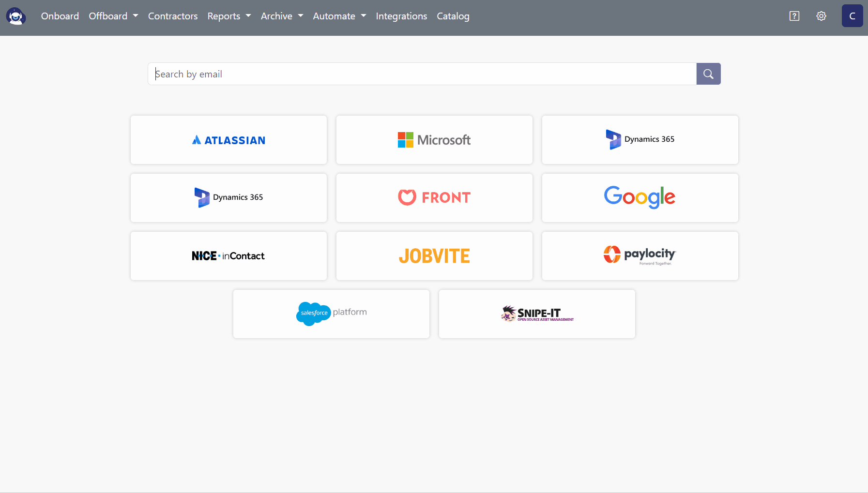
Task: Open the Google integration tile
Action: point(640,198)
